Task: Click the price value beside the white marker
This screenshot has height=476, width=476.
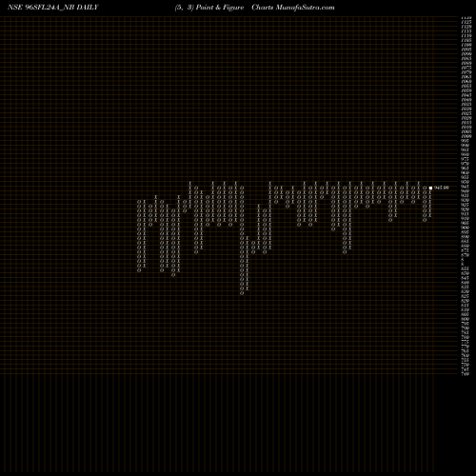Action: coord(442,188)
